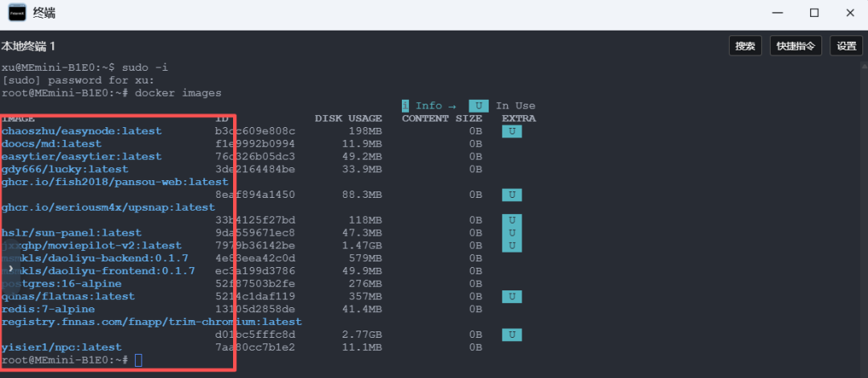Click the easytier/easytier:latest image name
868x378 pixels.
(x=81, y=157)
